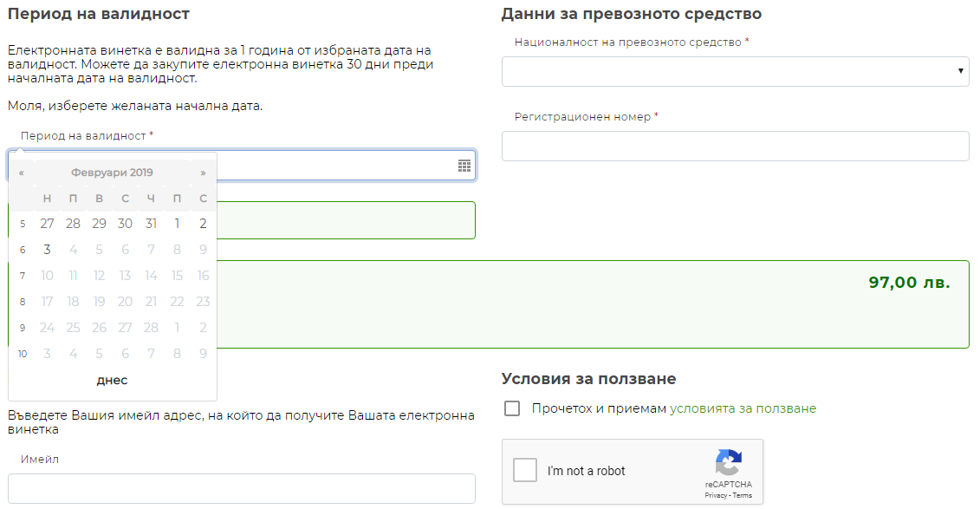Click the reCAPTCHA logo
Viewport: 980px width, 509px height.
(x=728, y=463)
